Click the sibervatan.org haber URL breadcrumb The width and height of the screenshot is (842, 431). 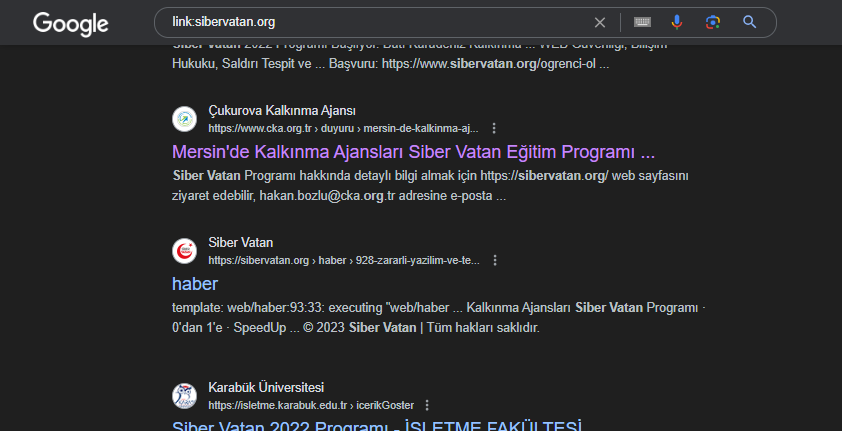tap(343, 260)
